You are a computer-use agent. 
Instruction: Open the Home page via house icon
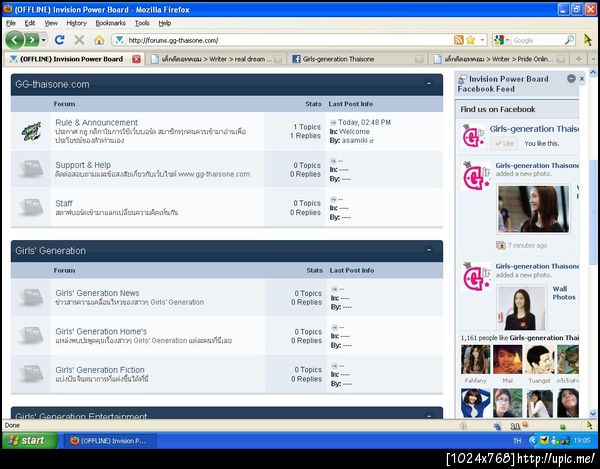point(99,40)
